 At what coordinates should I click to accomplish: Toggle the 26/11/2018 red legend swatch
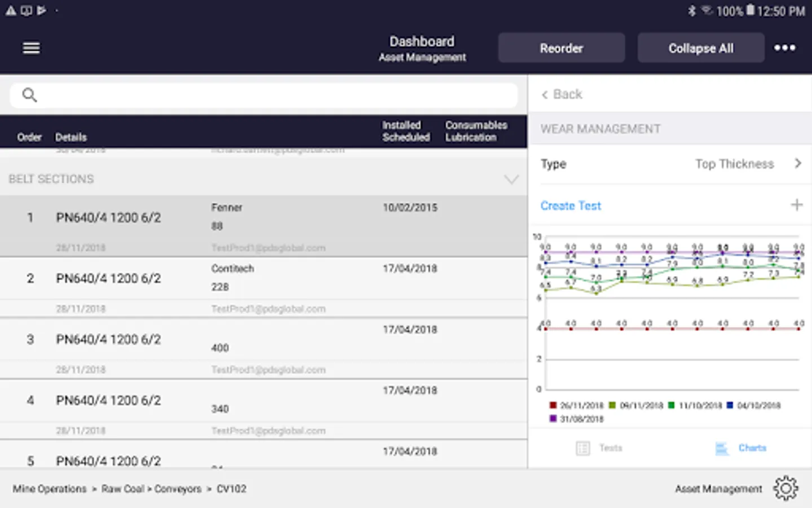pos(553,405)
